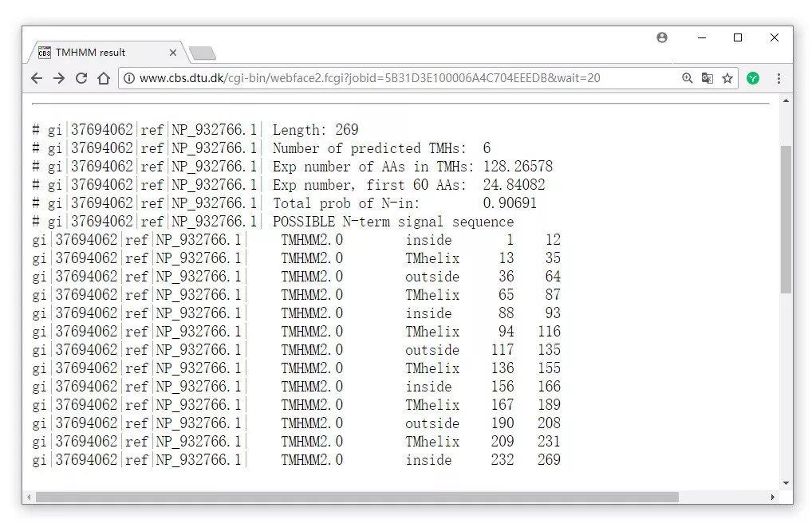The width and height of the screenshot is (812, 531).
Task: Click 'POSSIBLE N-term signal sequence' text
Action: (x=393, y=222)
